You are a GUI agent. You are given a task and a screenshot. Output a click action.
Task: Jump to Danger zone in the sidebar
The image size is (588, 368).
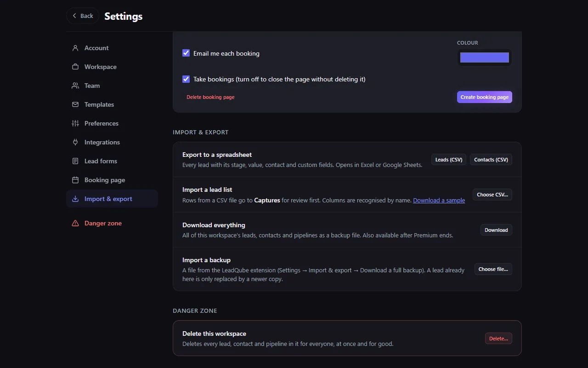[x=112, y=223]
